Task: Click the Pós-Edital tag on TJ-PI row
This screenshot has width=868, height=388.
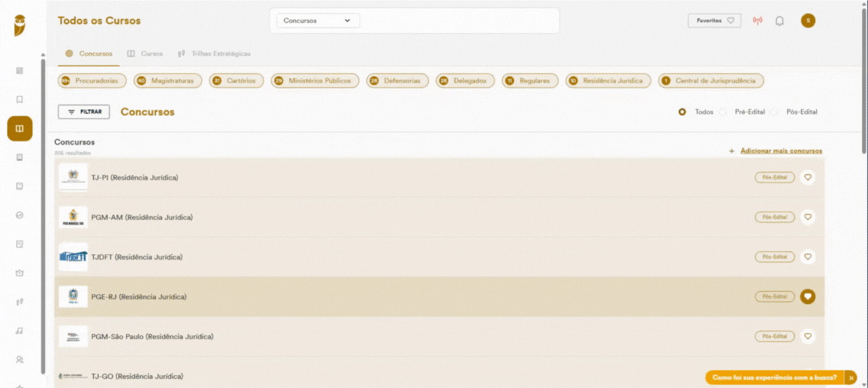Action: (x=775, y=177)
